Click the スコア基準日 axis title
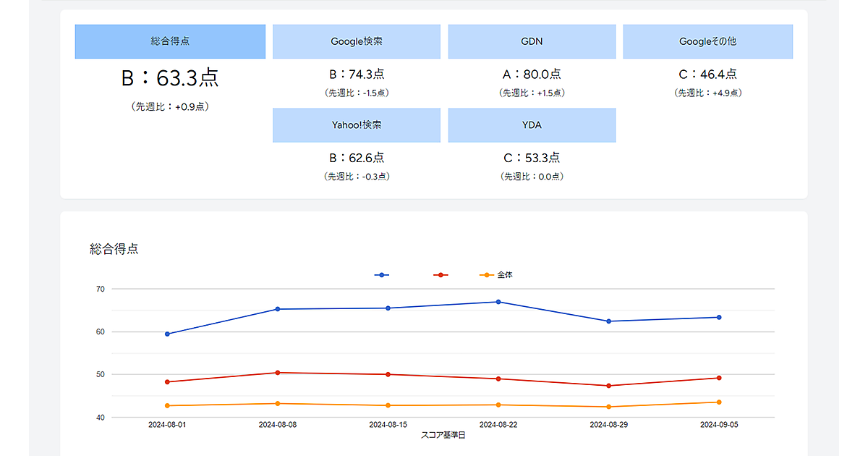The width and height of the screenshot is (868, 456). coord(443,435)
